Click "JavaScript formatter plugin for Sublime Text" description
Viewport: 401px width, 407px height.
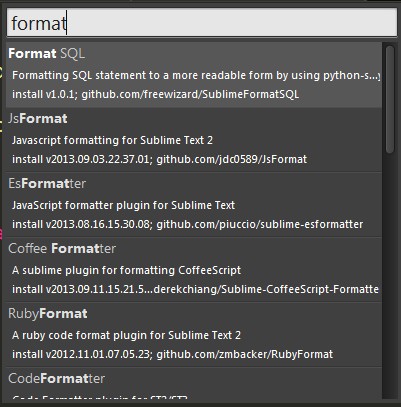pyautogui.click(x=123, y=205)
